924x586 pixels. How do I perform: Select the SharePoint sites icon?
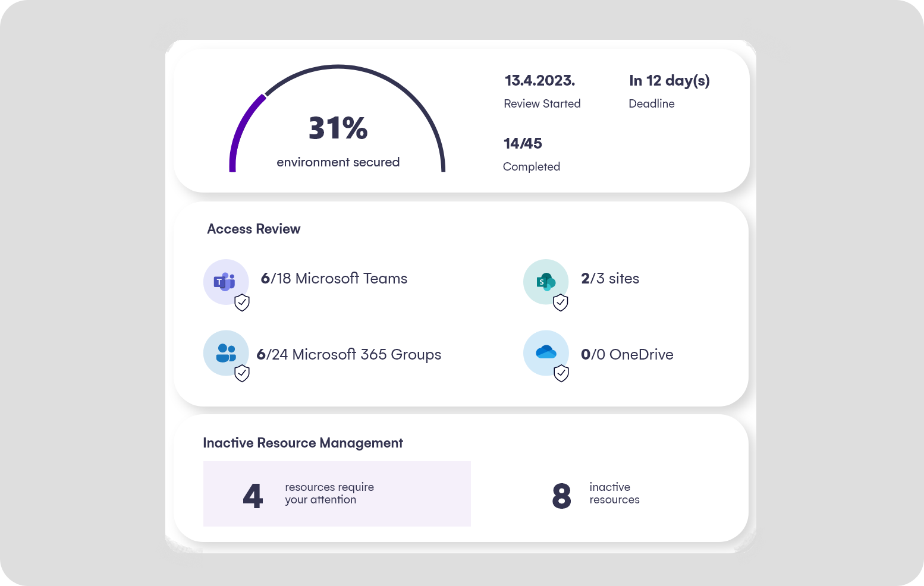click(546, 282)
